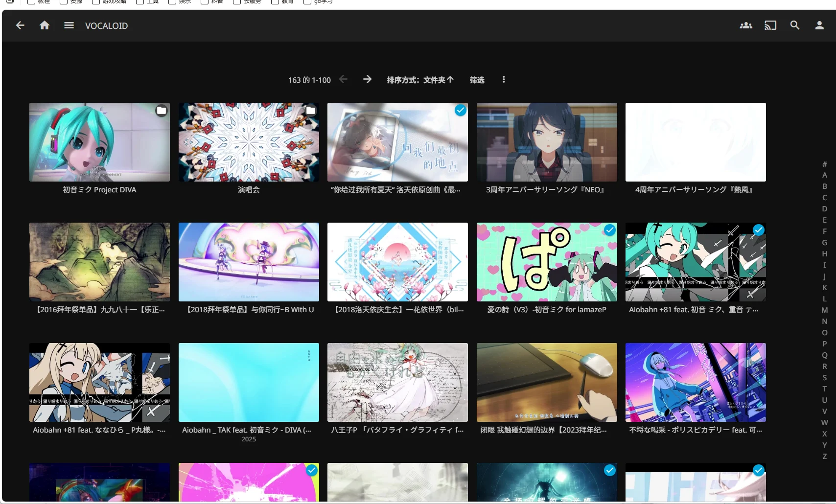Jump to letter F in alphabet picker
Screen dimensions: 836x504
pos(825,231)
